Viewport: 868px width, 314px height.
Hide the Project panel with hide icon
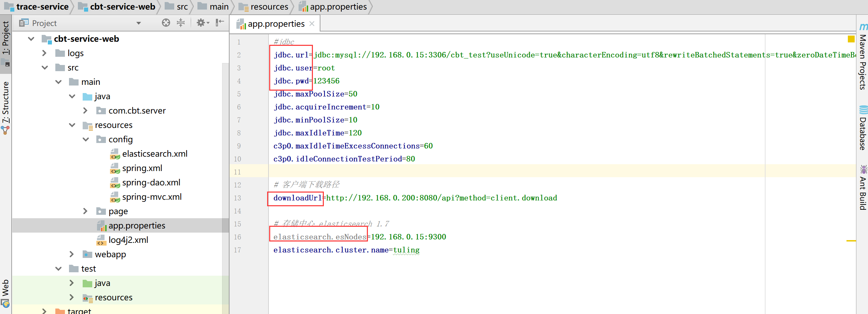tap(220, 23)
